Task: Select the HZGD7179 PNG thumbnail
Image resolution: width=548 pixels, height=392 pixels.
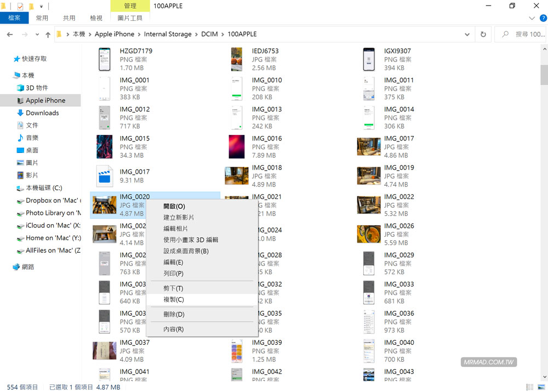Action: point(104,59)
